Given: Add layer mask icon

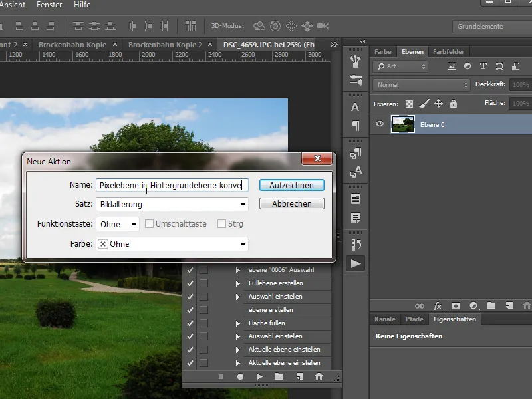Looking at the screenshot, I should [x=456, y=306].
